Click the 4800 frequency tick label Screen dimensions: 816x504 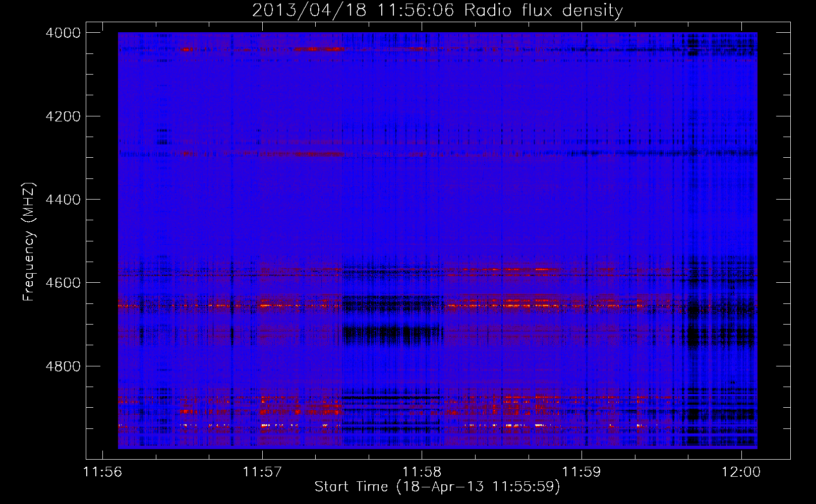(63, 366)
